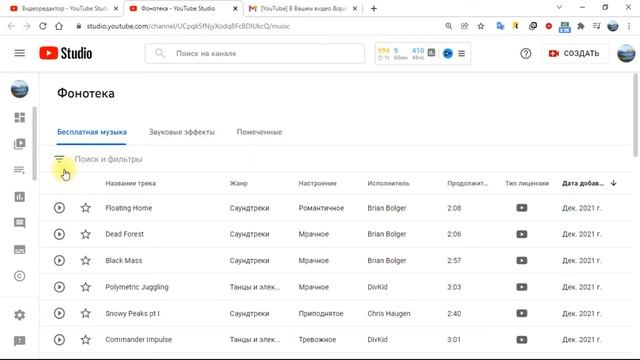Click the Настроение column header

[x=318, y=183]
